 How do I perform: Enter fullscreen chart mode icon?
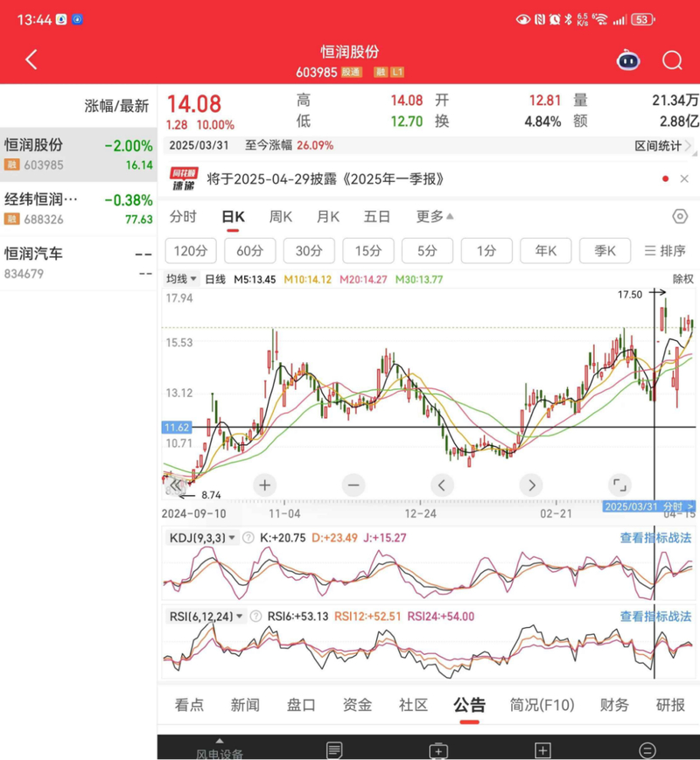(x=619, y=485)
